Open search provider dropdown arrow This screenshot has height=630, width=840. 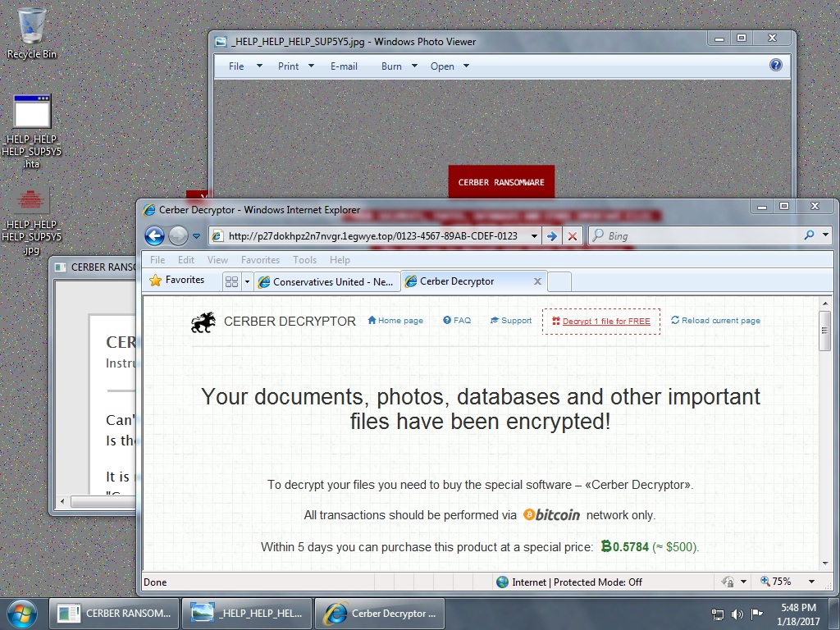[x=825, y=235]
